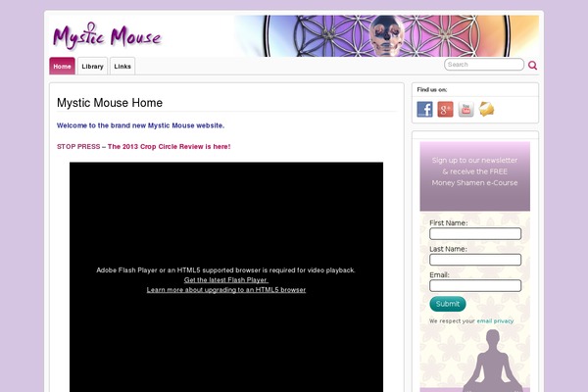
Task: Click the Mystic Mouse logo
Action: coord(107,37)
